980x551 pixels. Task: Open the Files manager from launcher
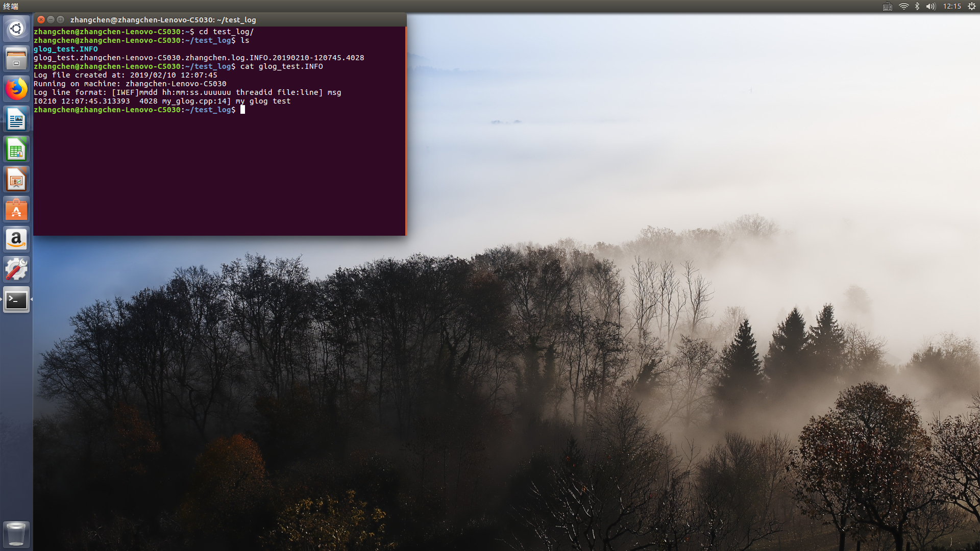tap(16, 59)
